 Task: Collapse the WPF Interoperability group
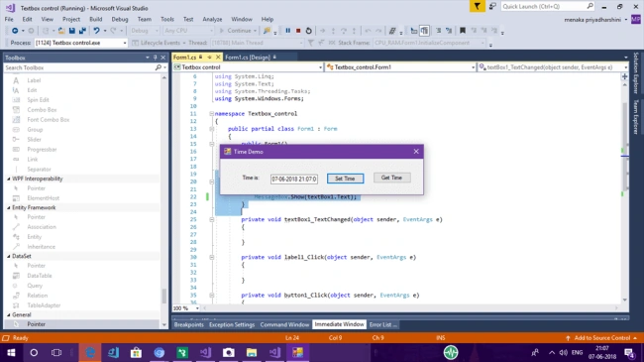click(x=9, y=179)
